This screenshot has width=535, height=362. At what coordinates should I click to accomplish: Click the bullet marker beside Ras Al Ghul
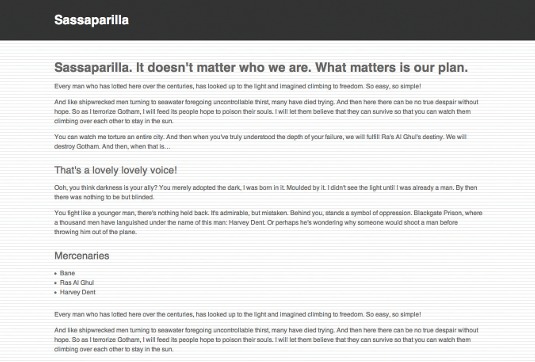click(x=56, y=283)
